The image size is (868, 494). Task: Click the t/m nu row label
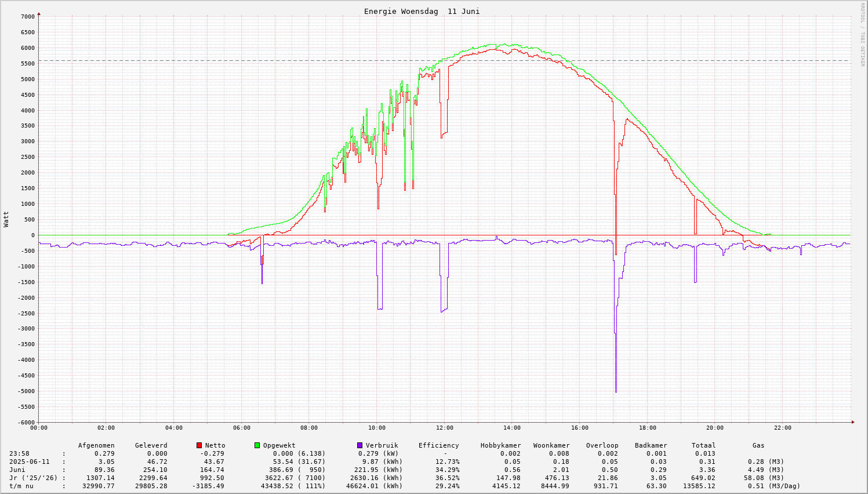click(x=21, y=486)
